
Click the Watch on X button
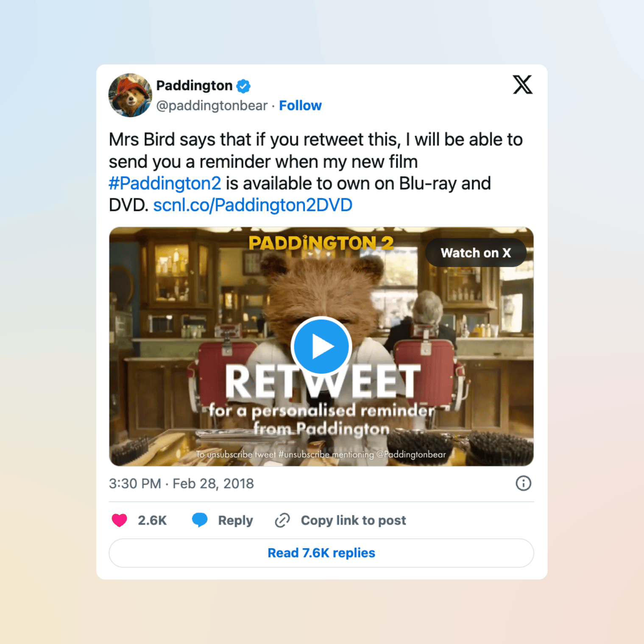point(476,253)
